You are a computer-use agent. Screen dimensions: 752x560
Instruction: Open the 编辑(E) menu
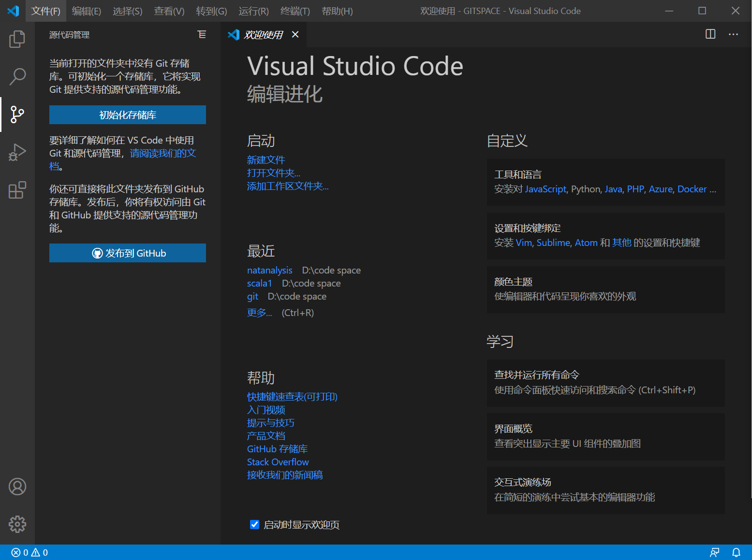coord(87,11)
